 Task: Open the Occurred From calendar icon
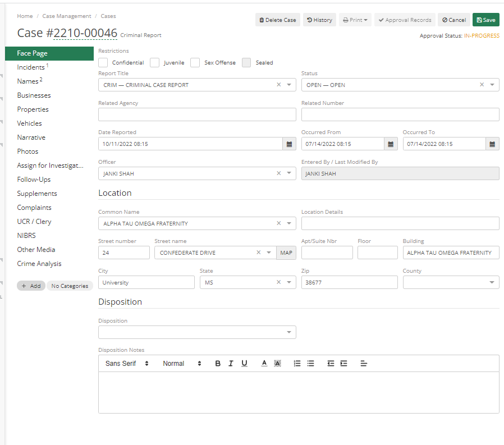pos(391,144)
